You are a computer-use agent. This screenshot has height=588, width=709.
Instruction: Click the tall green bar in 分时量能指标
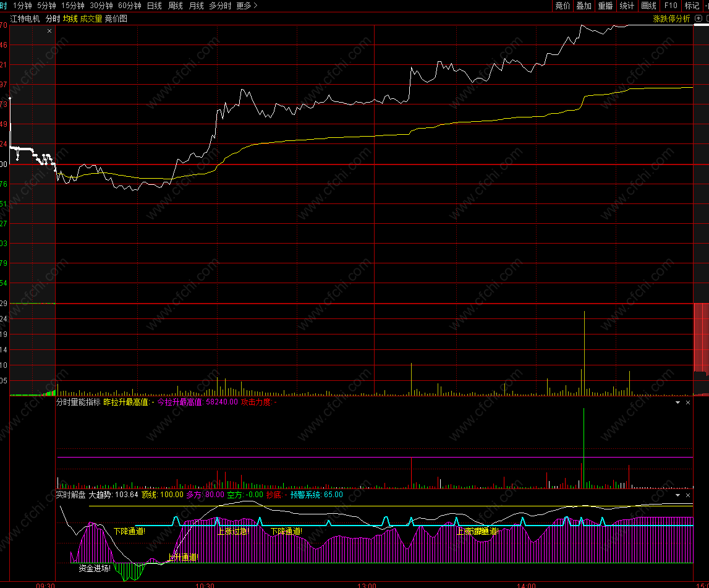coord(584,448)
